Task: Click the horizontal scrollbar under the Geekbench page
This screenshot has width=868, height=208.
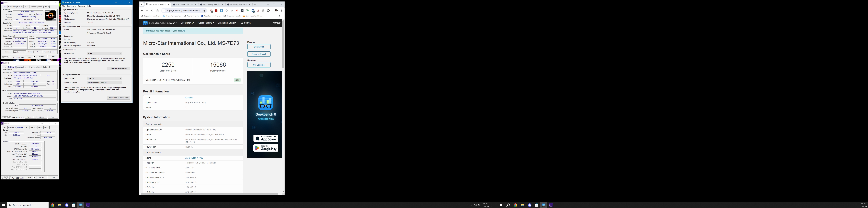Action: [x=209, y=194]
